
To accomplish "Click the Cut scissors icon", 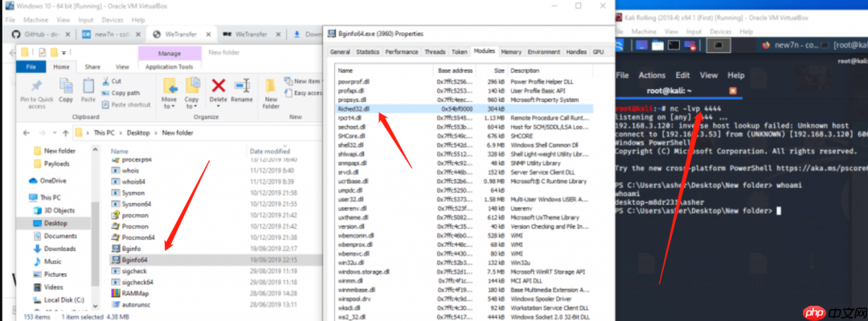I will pyautogui.click(x=105, y=81).
